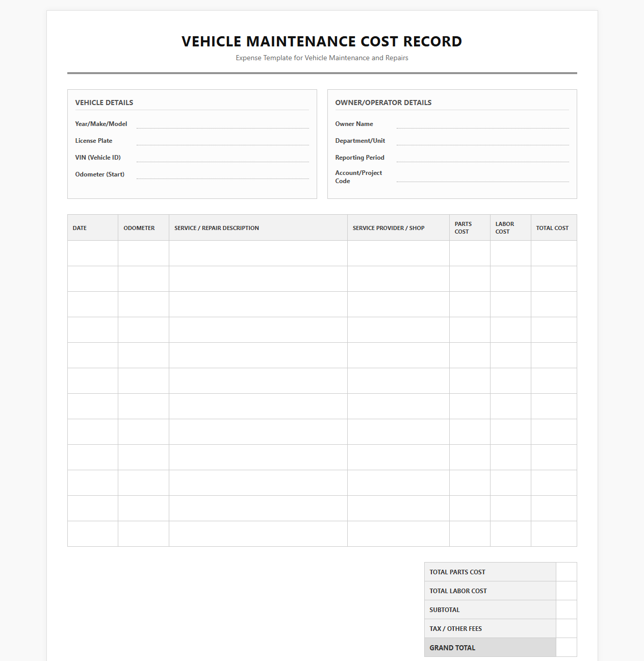
Task: Click the TOTAL LABOR COST value cell
Action: point(566,591)
